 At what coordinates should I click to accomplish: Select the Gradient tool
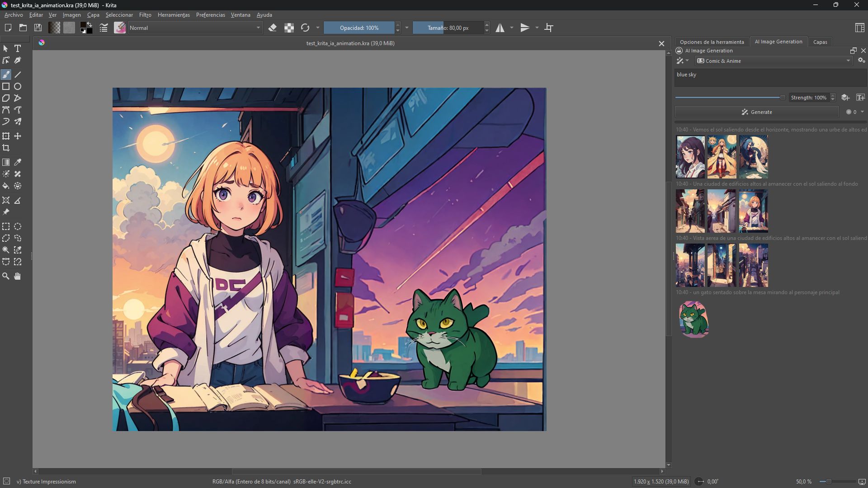pos(6,162)
